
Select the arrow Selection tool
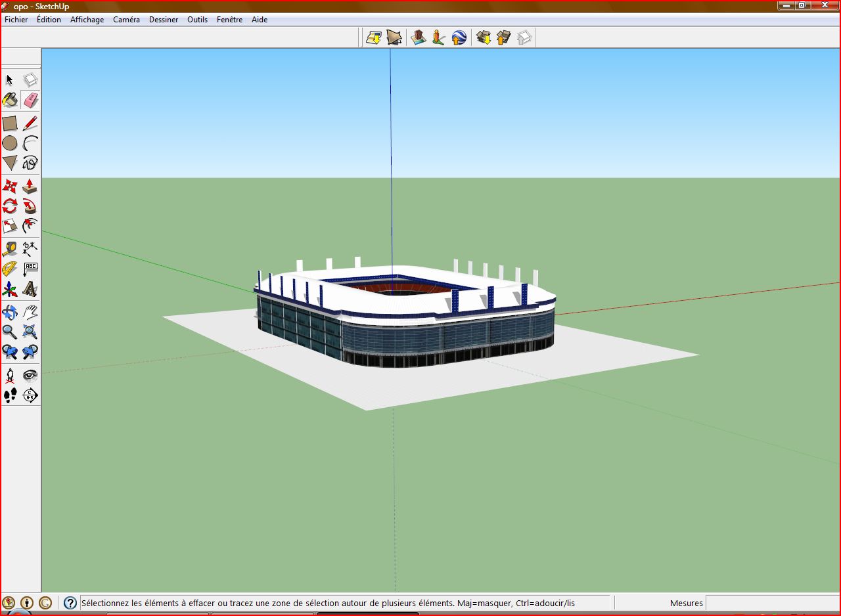10,80
